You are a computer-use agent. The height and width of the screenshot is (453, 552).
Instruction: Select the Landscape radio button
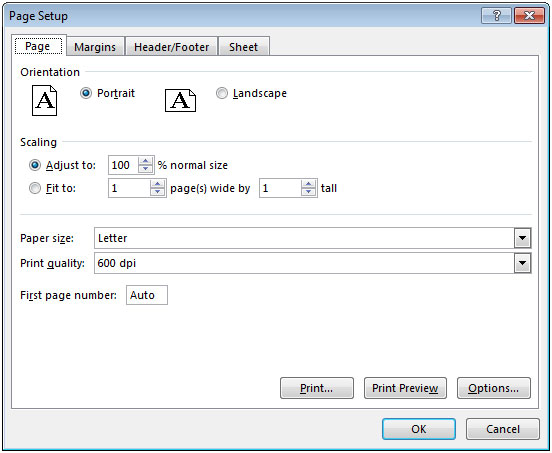tap(221, 93)
